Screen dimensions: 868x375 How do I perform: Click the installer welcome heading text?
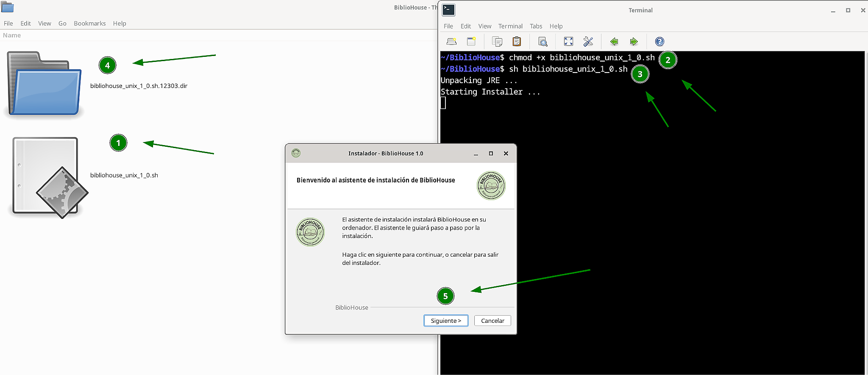point(376,180)
